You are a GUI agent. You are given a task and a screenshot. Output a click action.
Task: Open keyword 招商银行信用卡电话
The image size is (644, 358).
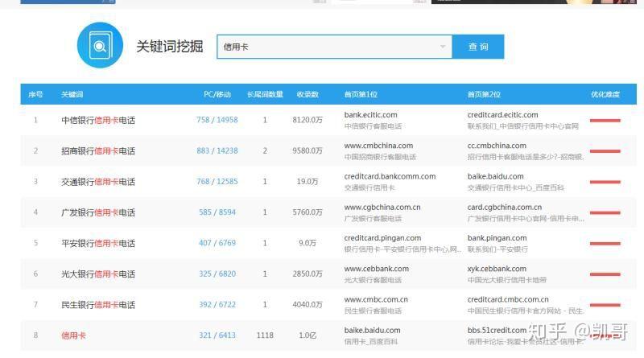click(98, 151)
